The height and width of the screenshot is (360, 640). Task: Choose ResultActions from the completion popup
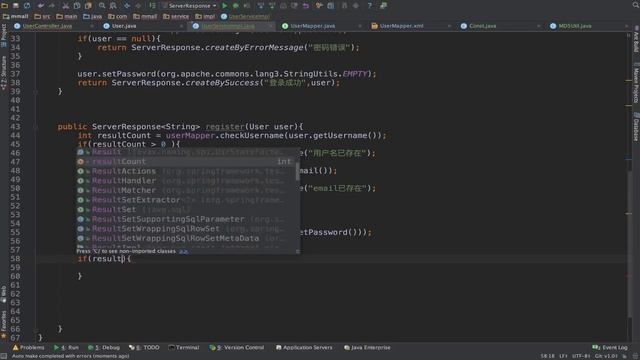coord(186,171)
